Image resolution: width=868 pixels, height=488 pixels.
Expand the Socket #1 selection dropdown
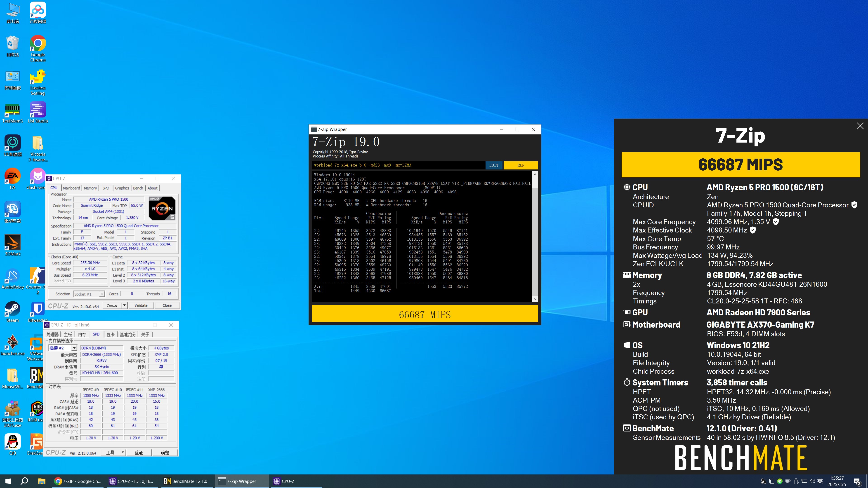101,294
